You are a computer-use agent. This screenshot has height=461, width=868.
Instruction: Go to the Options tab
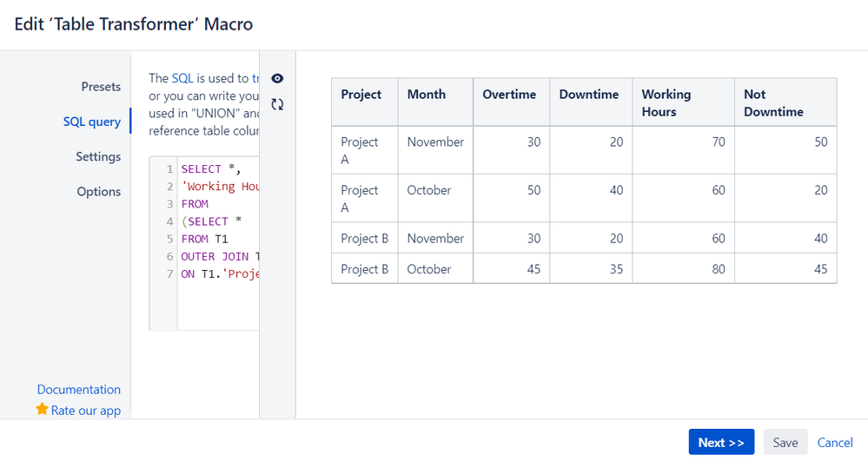(99, 192)
